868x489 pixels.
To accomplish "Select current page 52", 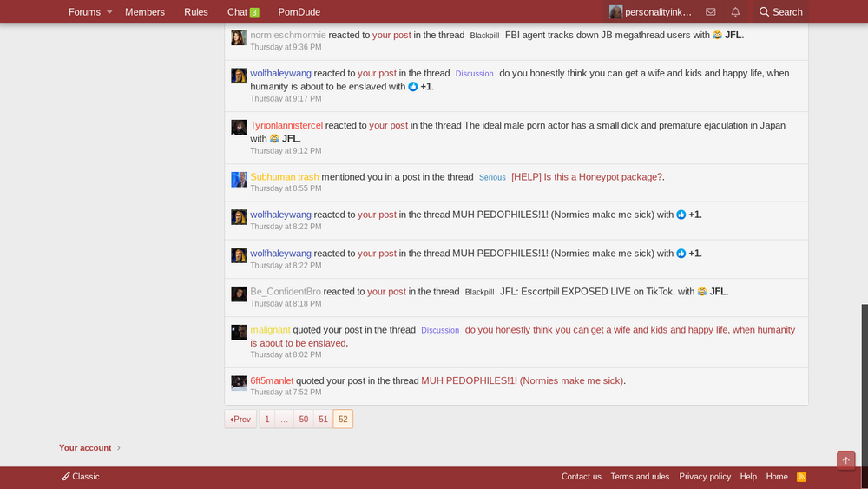I will click(343, 420).
